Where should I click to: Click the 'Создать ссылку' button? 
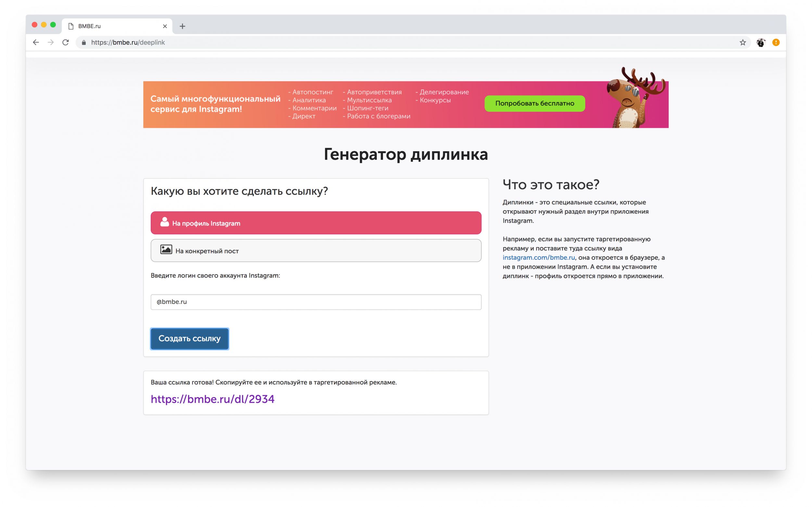click(190, 339)
